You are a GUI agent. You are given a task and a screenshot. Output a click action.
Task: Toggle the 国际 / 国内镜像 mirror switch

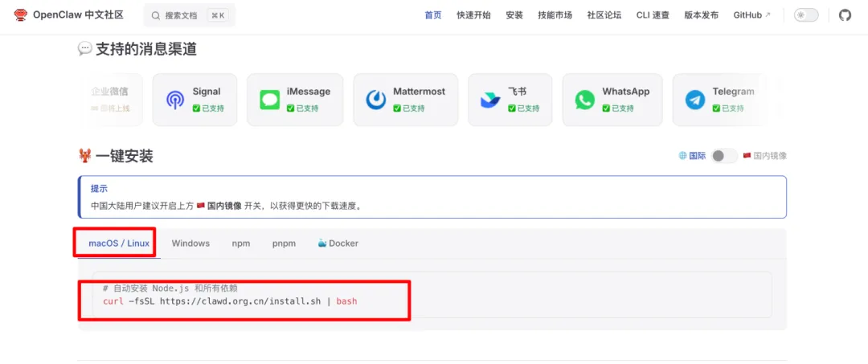pyautogui.click(x=724, y=156)
